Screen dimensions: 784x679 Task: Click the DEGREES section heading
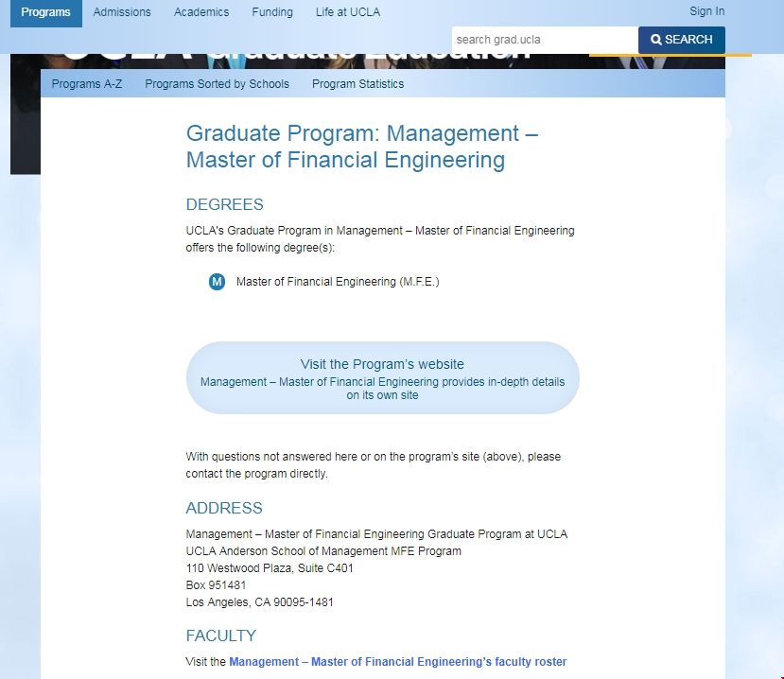point(225,204)
